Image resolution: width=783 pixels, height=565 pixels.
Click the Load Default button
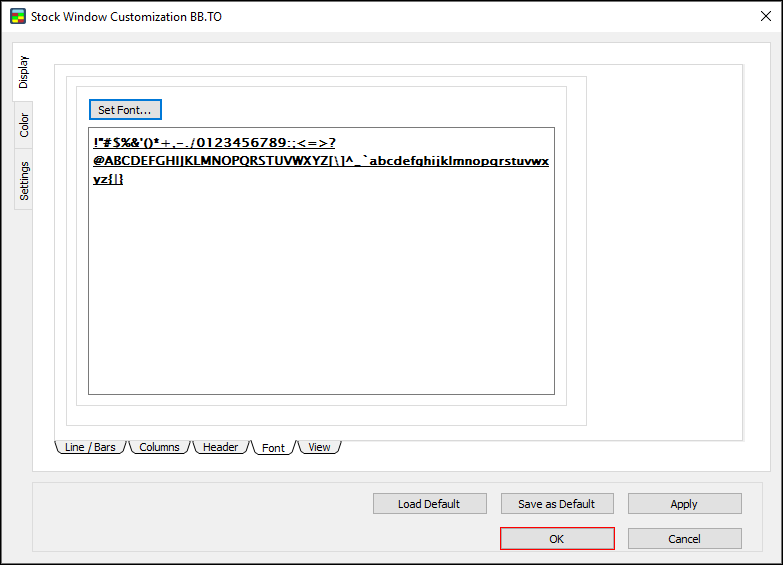click(429, 504)
